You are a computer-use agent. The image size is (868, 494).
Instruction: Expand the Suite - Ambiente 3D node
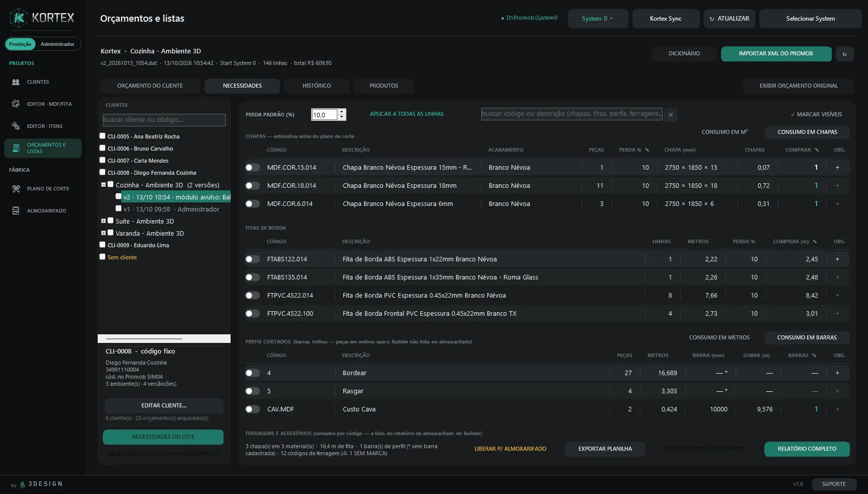point(103,221)
